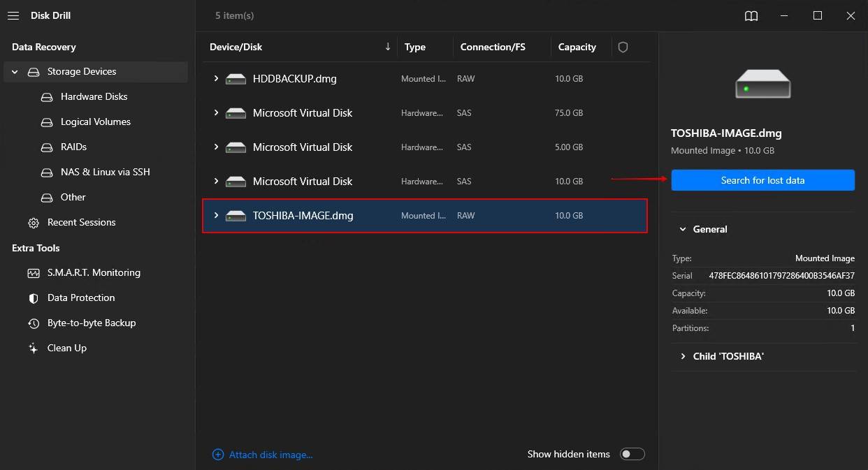Select the HDDBACKUP.dmg name text
The height and width of the screenshot is (470, 868).
coord(295,79)
